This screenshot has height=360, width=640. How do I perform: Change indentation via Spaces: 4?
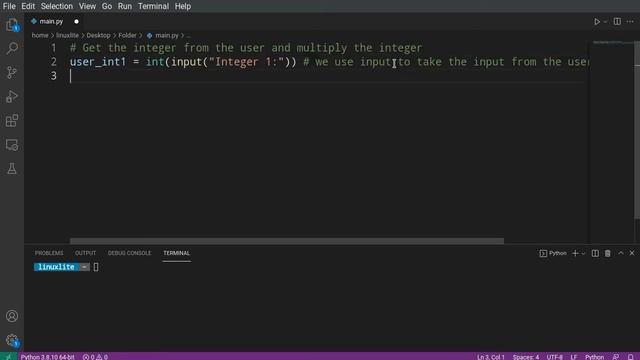click(526, 357)
